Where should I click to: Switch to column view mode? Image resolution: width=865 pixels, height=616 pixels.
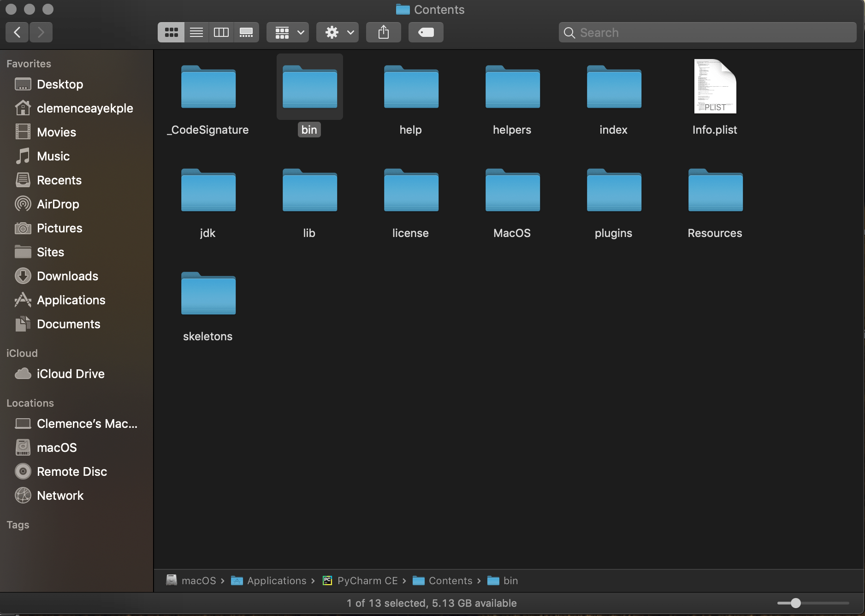point(221,32)
